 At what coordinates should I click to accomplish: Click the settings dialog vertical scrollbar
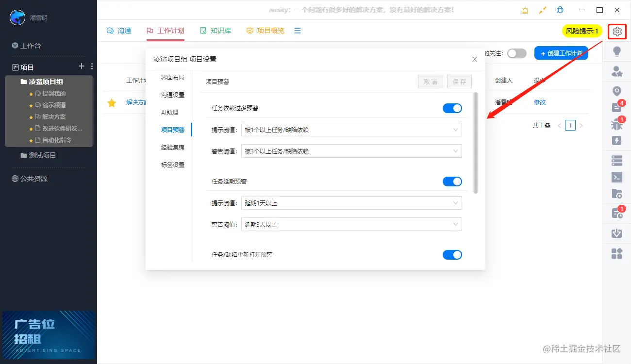476,143
